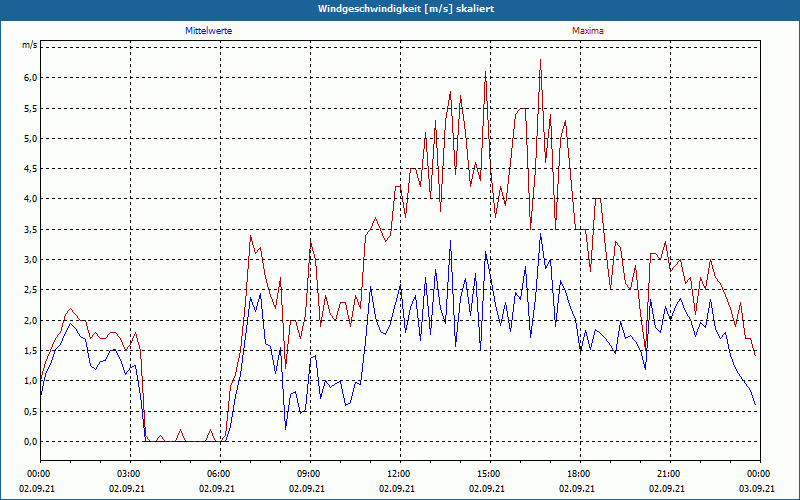Screen dimensions: 800x500
Task: Click the 4,5 y-axis value
Action: pyautogui.click(x=31, y=168)
